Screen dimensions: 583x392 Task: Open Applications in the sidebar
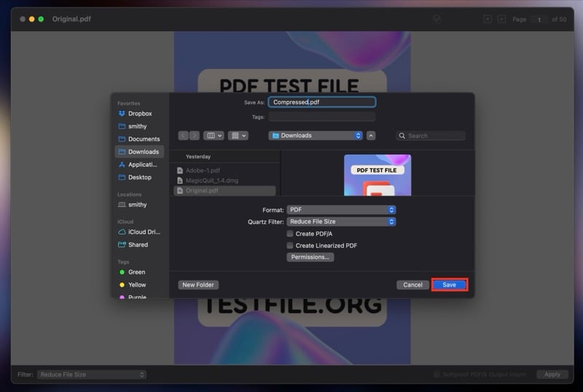pos(139,165)
